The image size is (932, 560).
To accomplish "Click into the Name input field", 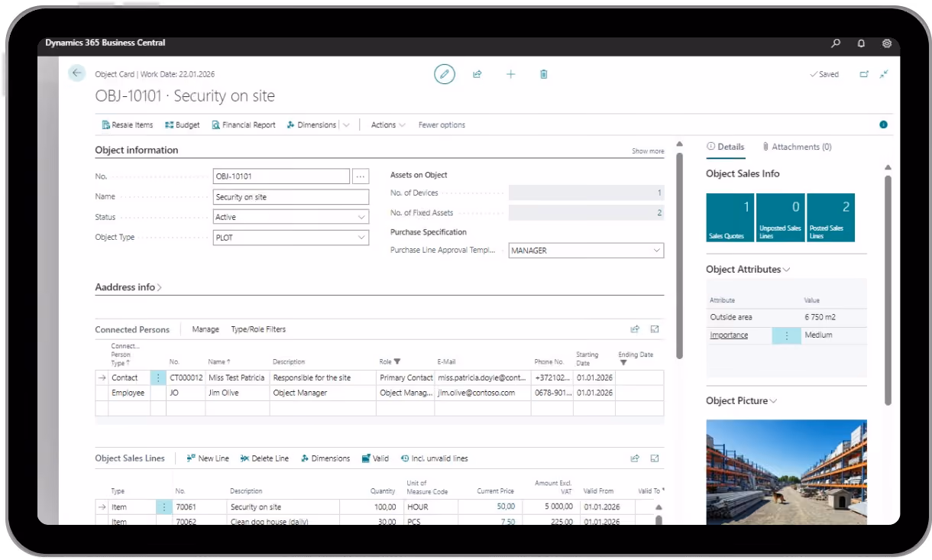I will pyautogui.click(x=291, y=197).
